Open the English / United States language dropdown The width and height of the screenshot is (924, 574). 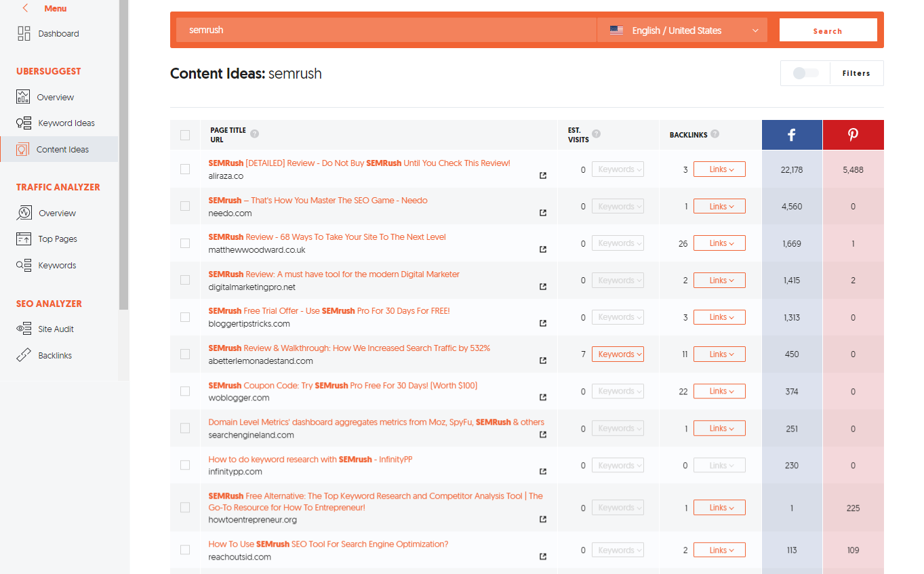[x=682, y=30]
